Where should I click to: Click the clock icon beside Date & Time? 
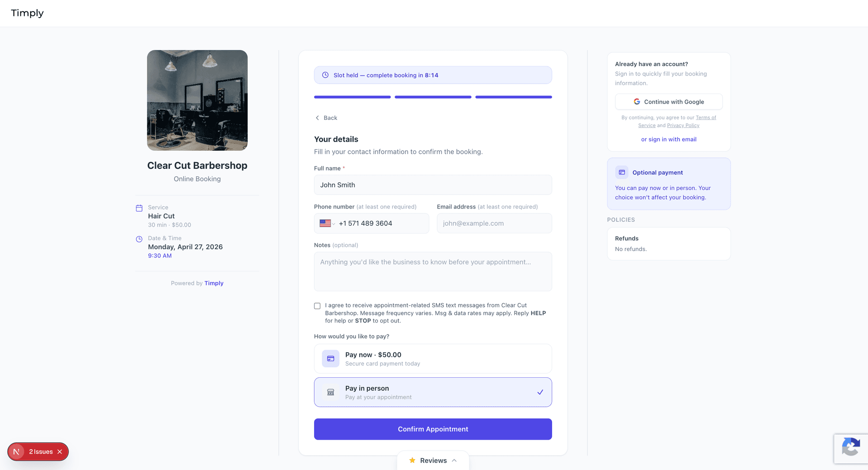pyautogui.click(x=139, y=239)
